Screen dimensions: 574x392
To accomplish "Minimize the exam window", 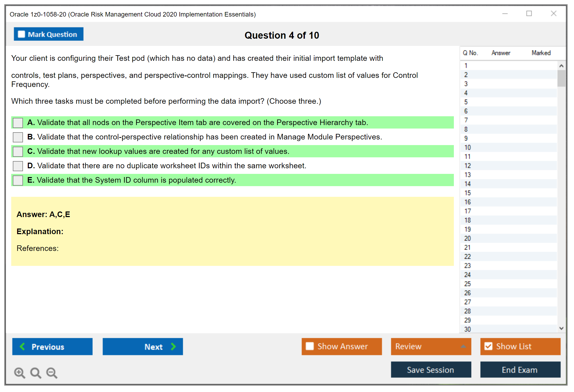I will (x=505, y=14).
